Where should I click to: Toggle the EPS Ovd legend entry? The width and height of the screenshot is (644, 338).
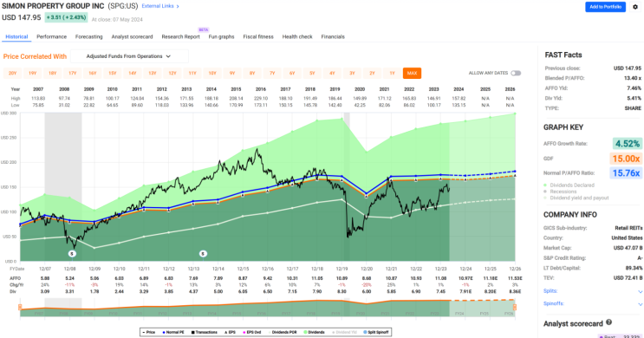[x=251, y=332]
